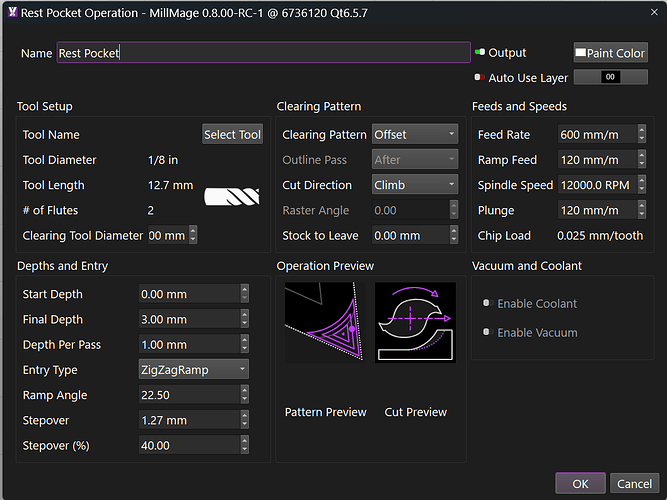Click the Chip Load value 0.025 mm/tooth
The height and width of the screenshot is (500, 667).
pyautogui.click(x=600, y=235)
